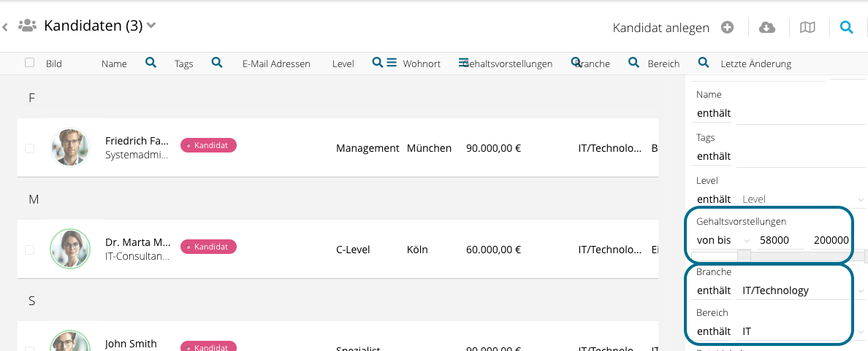Viewport: 868px width, 351px height.
Task: Click the M group letter heading
Action: [x=33, y=199]
